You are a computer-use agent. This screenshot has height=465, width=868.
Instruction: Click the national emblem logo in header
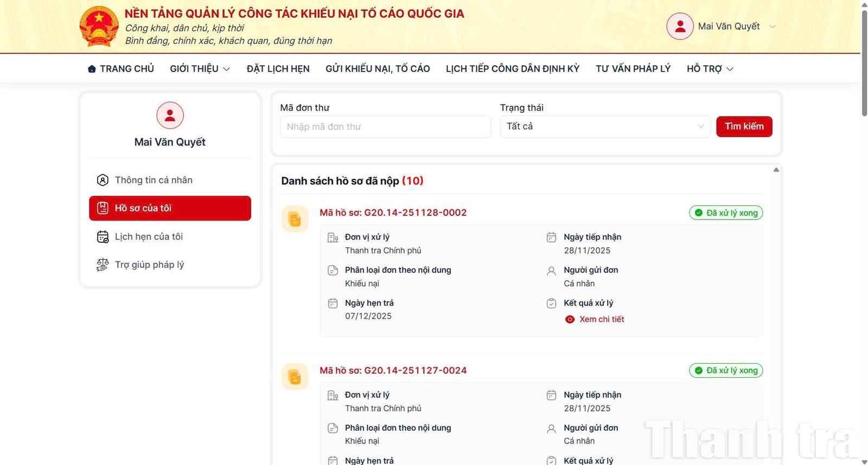[x=99, y=26]
